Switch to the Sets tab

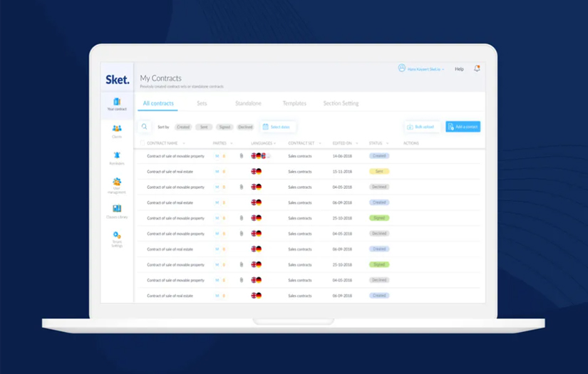(202, 103)
